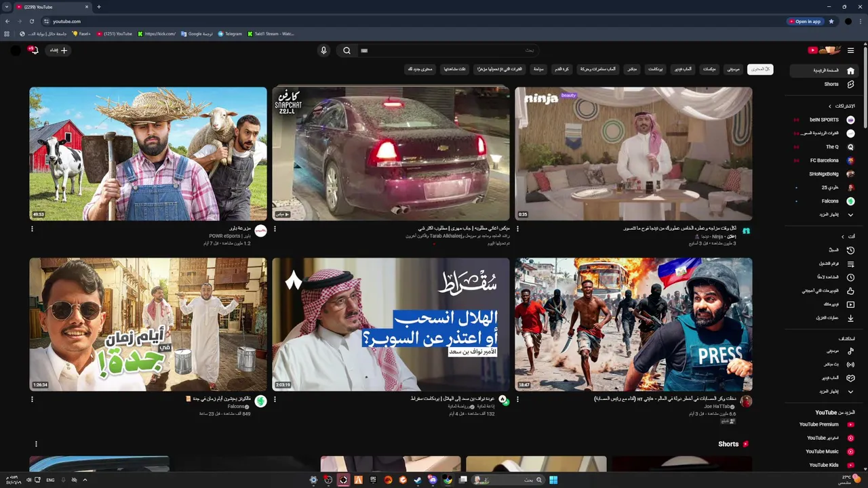
Task: Open the Chevrolet car mix video thumbnail
Action: pos(391,153)
